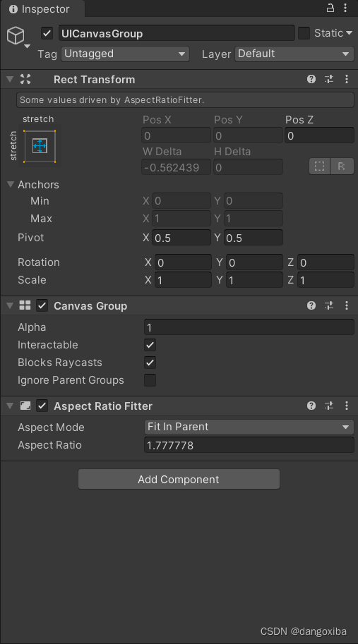Collapse the Rect Transform component
Screen dimensions: 358x644
[10, 79]
